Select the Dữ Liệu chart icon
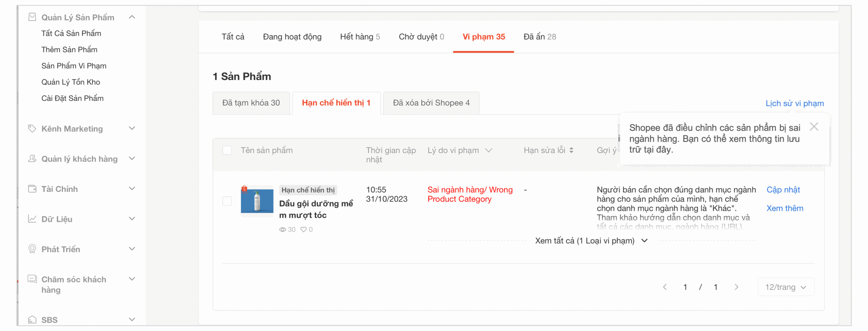The height and width of the screenshot is (331, 868). click(32, 219)
